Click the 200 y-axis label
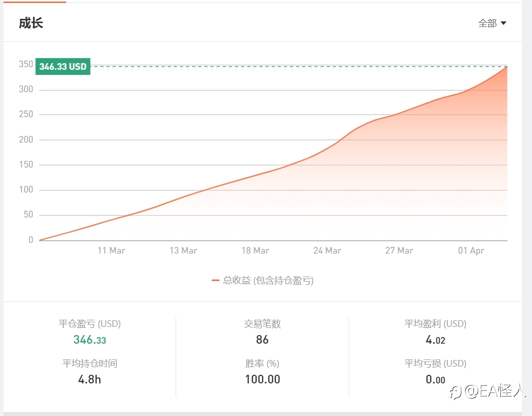The height and width of the screenshot is (416, 532). pyautogui.click(x=26, y=140)
